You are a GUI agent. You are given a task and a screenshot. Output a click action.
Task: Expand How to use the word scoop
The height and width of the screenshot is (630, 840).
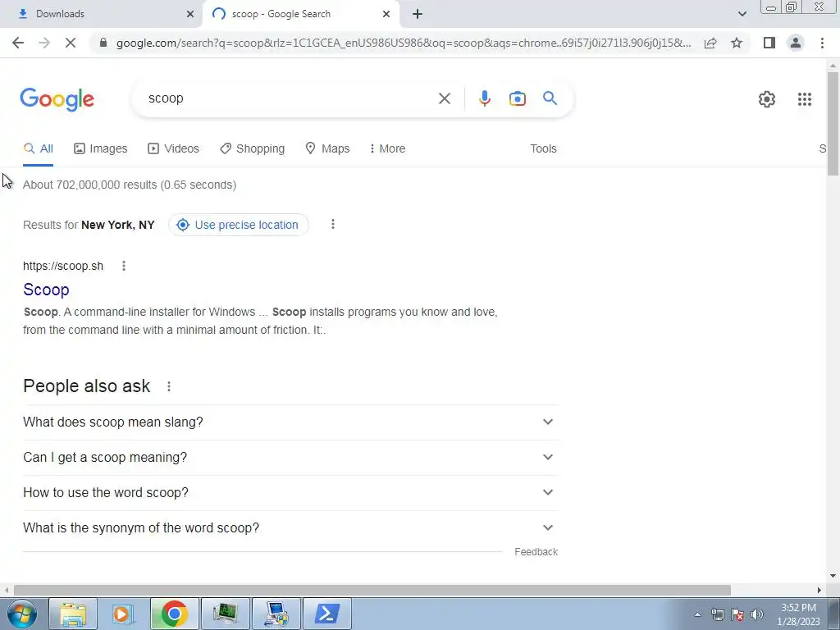point(290,492)
